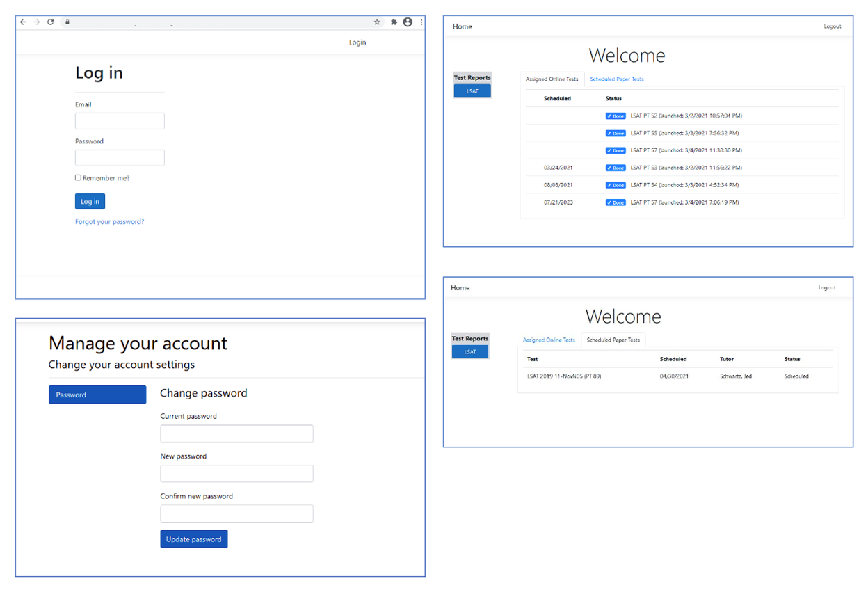
Task: Click the Update password button
Action: tap(193, 539)
